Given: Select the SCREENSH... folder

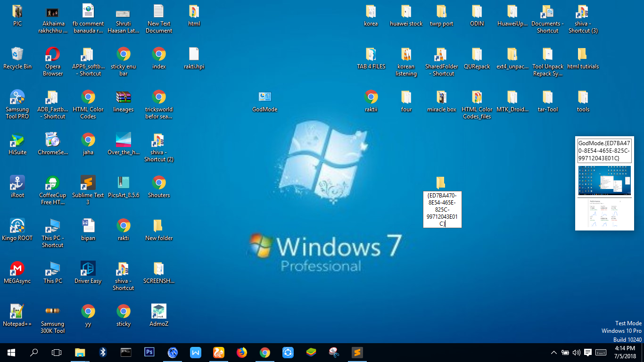Looking at the screenshot, I should coord(159,273).
